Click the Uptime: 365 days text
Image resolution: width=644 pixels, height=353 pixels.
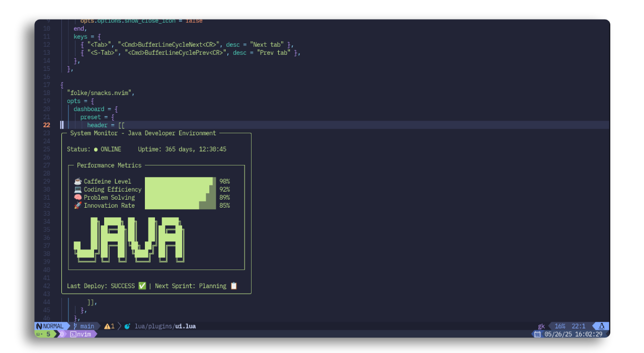pyautogui.click(x=182, y=149)
